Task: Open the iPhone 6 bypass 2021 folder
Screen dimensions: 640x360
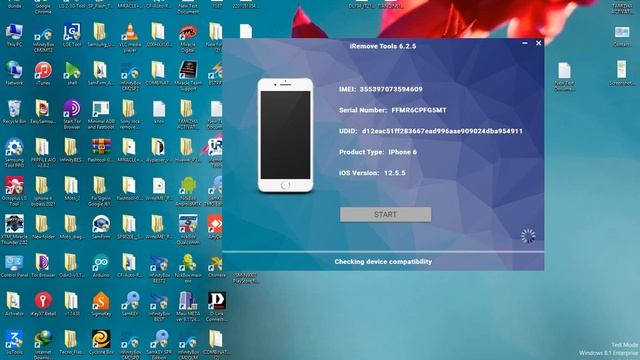Action: (43, 191)
